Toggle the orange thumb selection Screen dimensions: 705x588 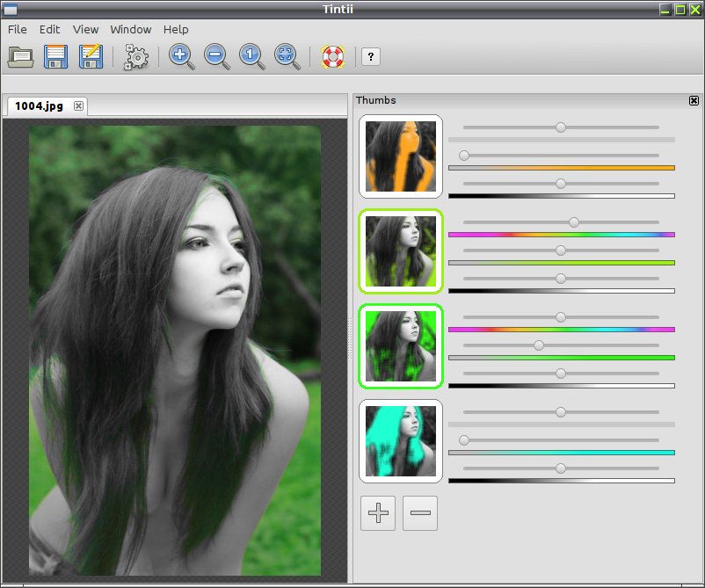coord(401,156)
